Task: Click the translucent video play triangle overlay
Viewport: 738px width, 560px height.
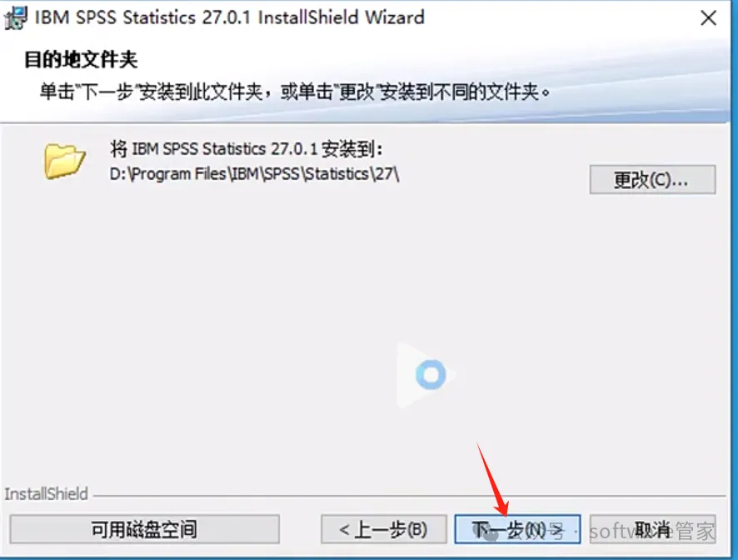Action: pos(426,375)
